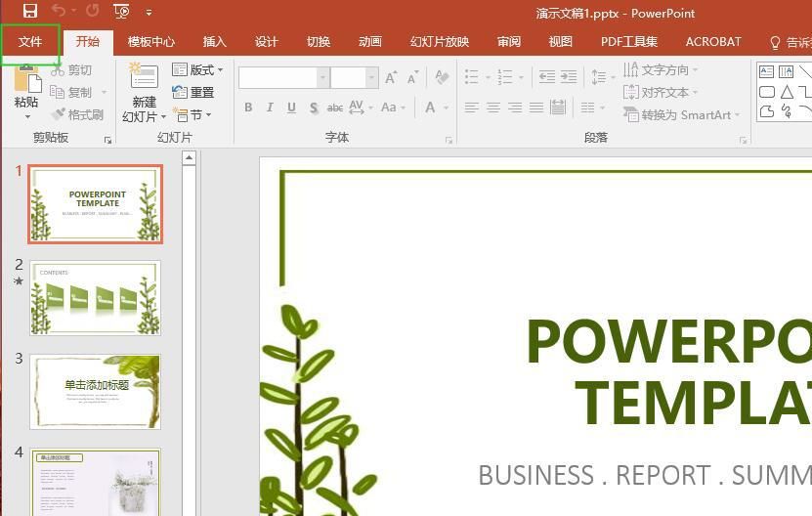Open the 模板中心 tab
Viewport: 812px width, 516px height.
coord(151,41)
